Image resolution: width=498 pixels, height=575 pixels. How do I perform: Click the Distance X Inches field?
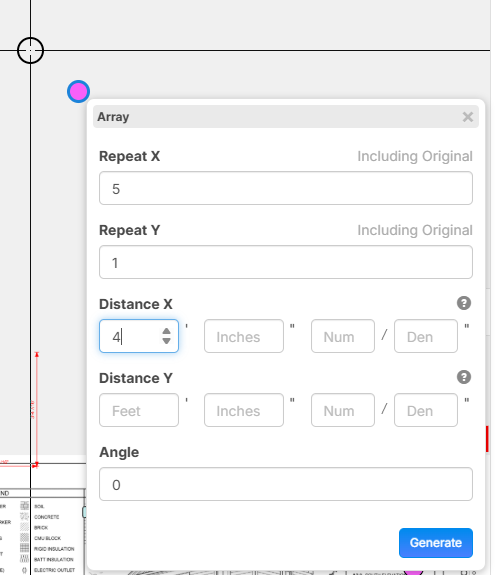pyautogui.click(x=244, y=336)
